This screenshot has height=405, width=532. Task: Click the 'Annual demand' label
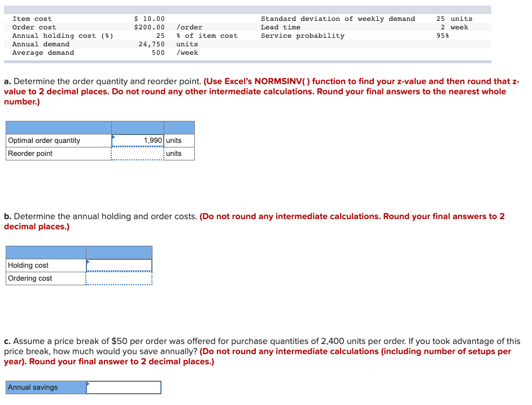[x=41, y=44]
